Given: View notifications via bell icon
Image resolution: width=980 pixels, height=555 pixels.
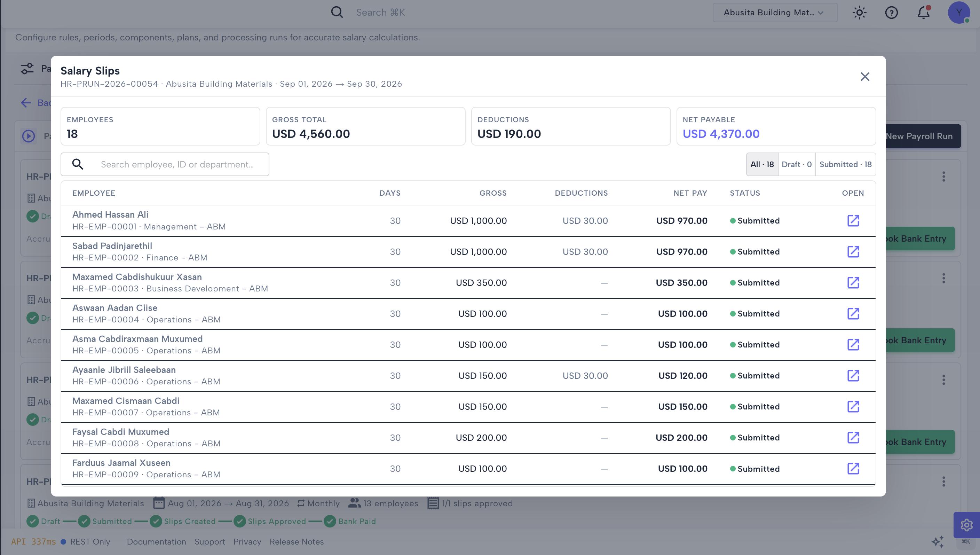Looking at the screenshot, I should (923, 13).
